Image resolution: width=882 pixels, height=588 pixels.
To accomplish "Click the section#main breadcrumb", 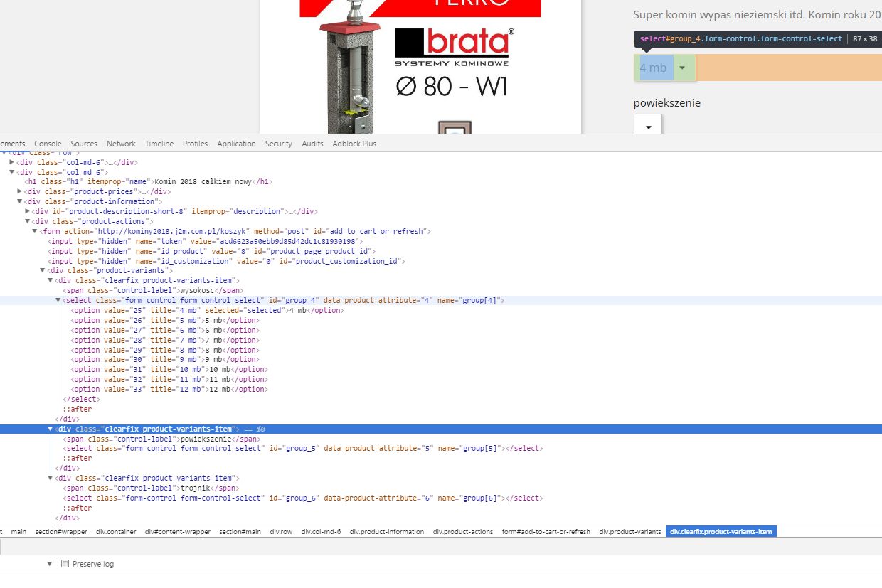I will (240, 532).
